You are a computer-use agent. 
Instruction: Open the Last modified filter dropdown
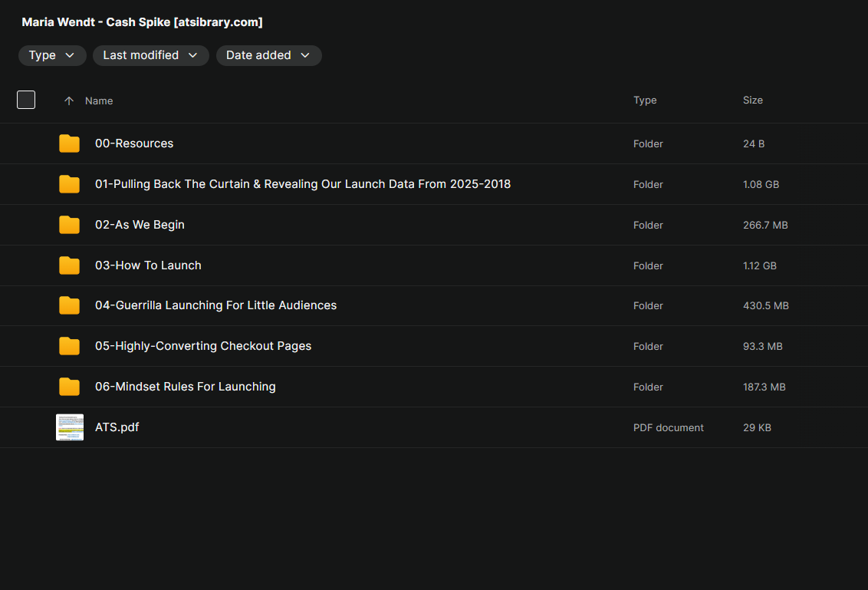[150, 55]
